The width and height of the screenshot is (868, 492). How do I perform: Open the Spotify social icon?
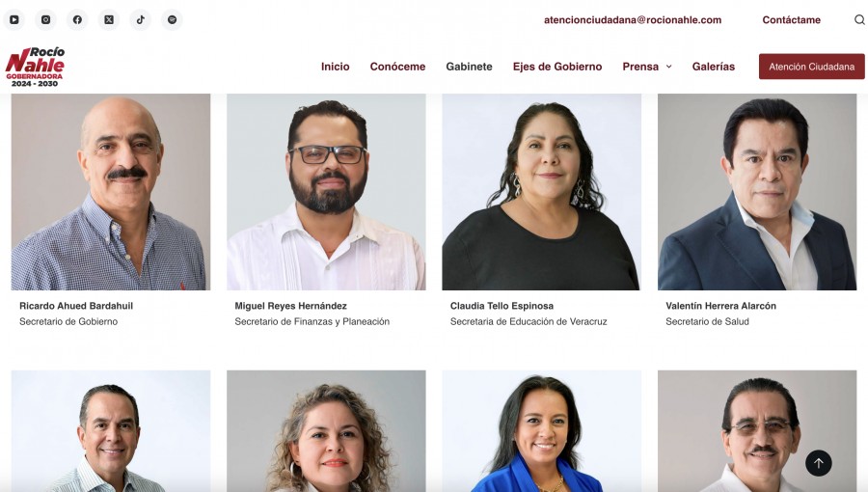click(x=173, y=20)
